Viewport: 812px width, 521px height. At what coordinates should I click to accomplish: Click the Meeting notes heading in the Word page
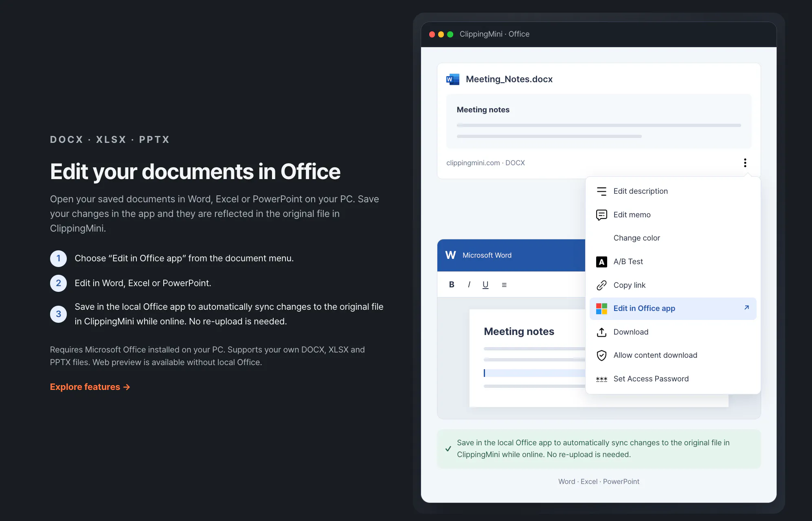click(x=519, y=332)
